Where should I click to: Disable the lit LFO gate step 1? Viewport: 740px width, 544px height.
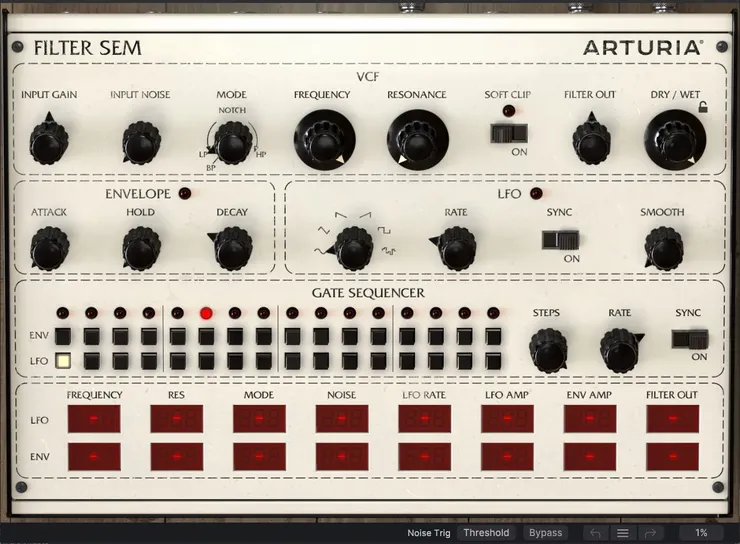(x=63, y=361)
